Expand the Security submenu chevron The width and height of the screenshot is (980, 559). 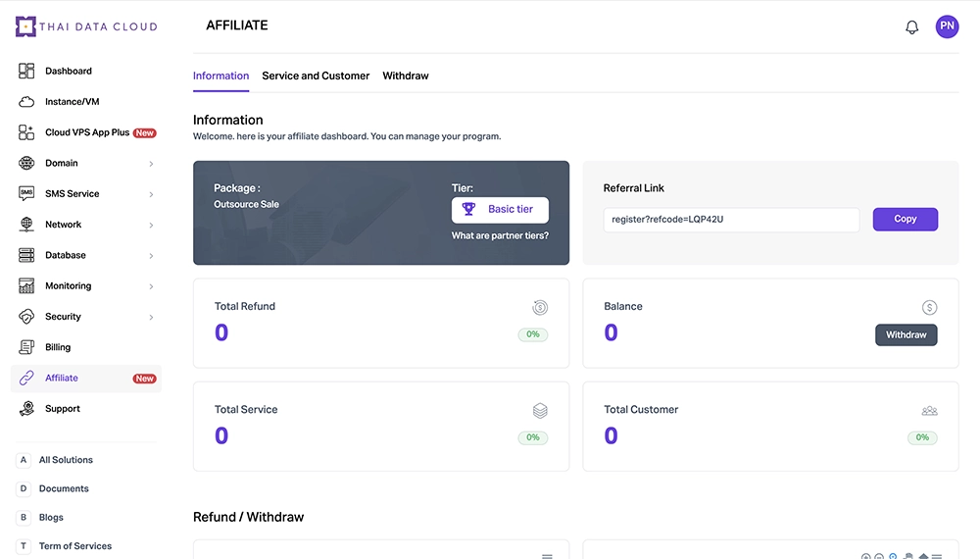tap(151, 317)
